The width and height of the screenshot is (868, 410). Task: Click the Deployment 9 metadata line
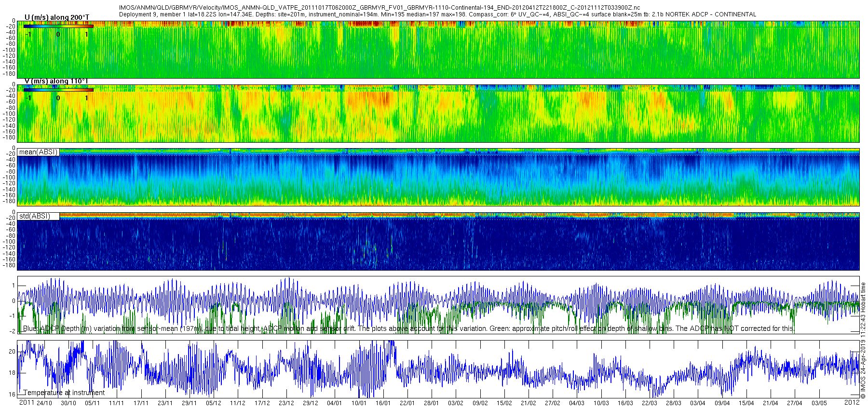(437, 14)
